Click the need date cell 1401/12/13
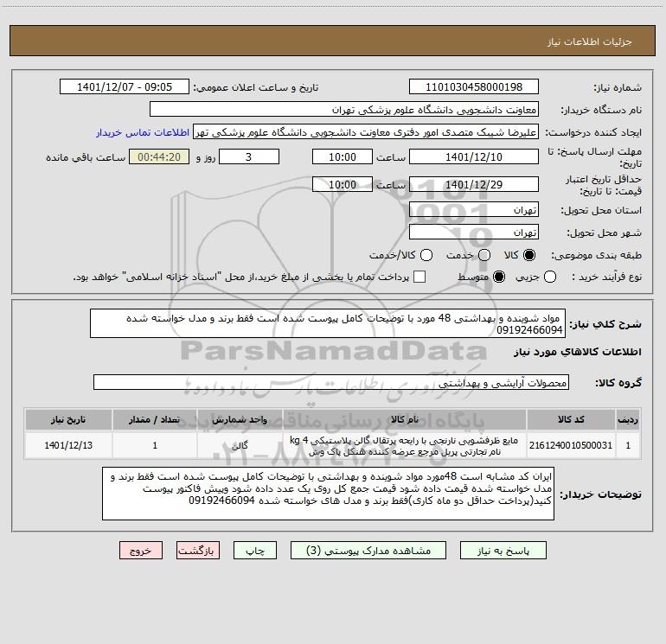The width and height of the screenshot is (666, 644). point(68,445)
